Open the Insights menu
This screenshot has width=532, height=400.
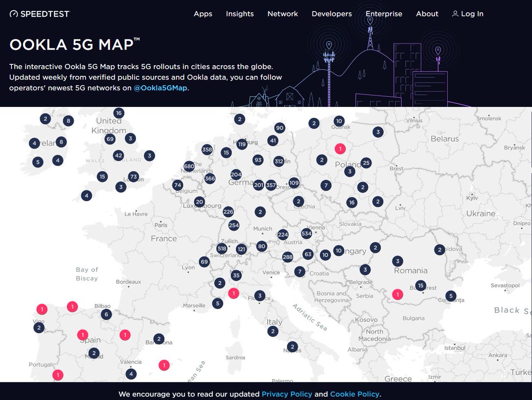(x=240, y=14)
